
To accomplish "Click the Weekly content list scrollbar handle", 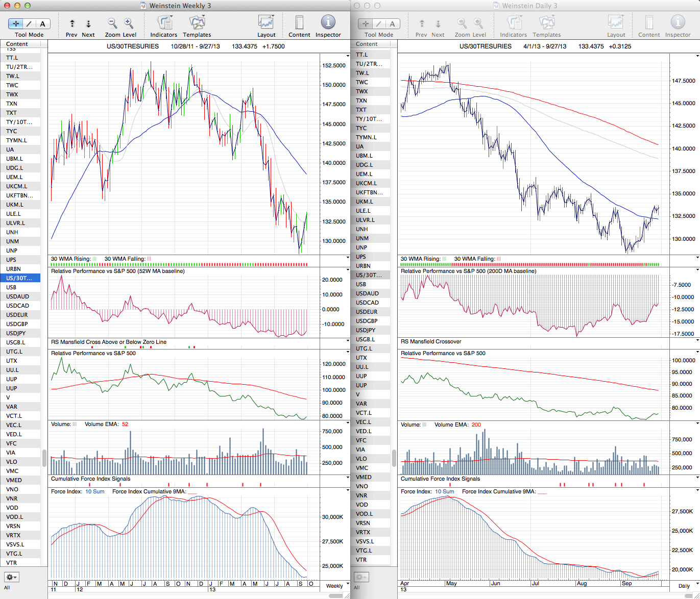I will tap(44, 458).
